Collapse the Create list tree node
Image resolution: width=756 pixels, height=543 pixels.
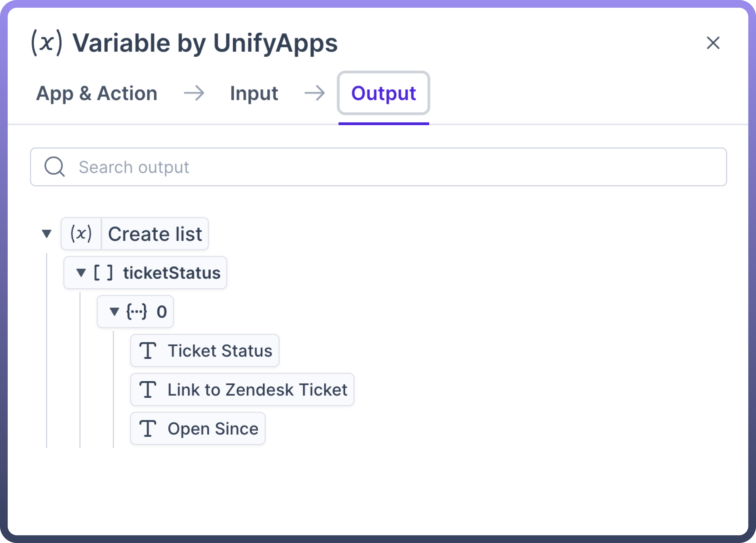coord(47,234)
